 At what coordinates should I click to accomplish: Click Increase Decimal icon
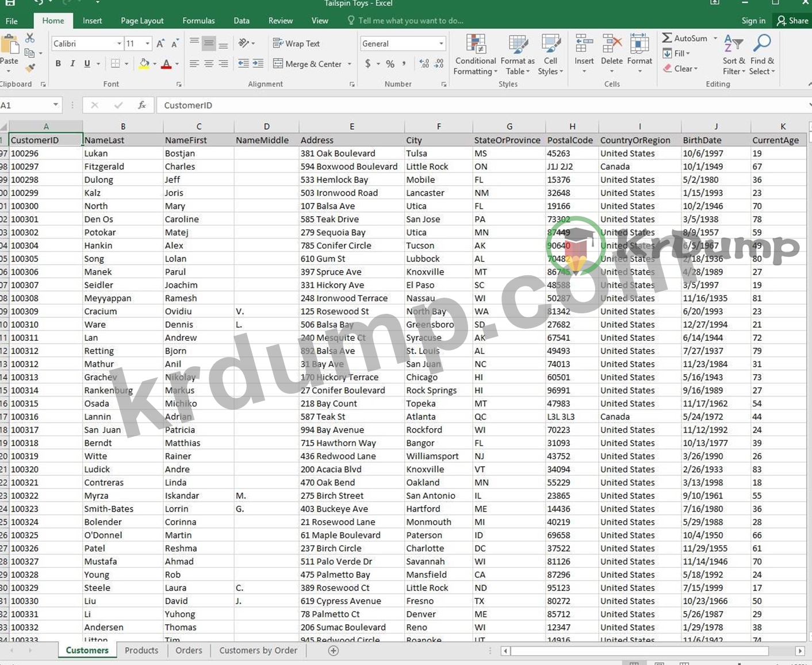pyautogui.click(x=424, y=64)
